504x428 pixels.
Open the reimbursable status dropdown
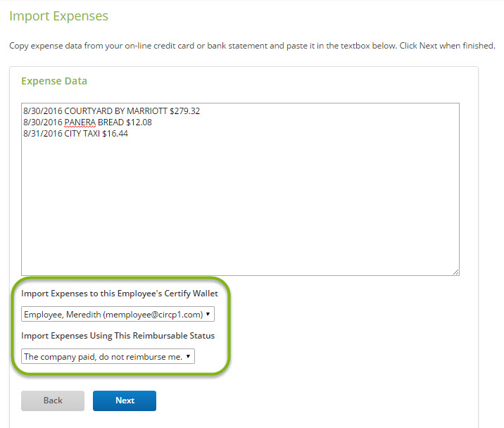(x=108, y=356)
